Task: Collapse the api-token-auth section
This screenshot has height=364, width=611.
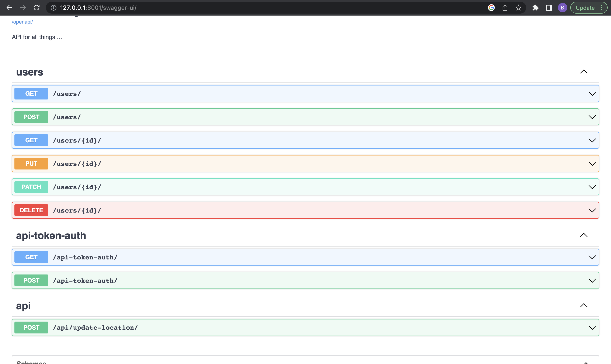Action: point(584,235)
